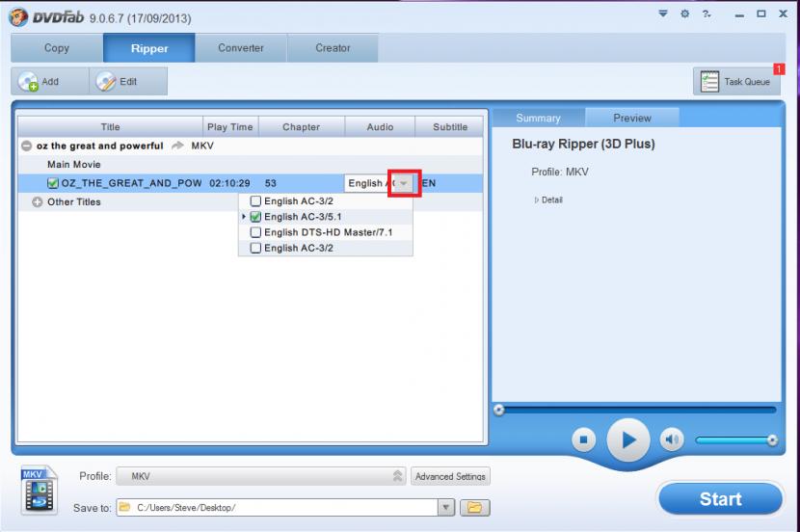Click the Edit disc icon
The height and width of the screenshot is (532, 800).
coord(106,82)
